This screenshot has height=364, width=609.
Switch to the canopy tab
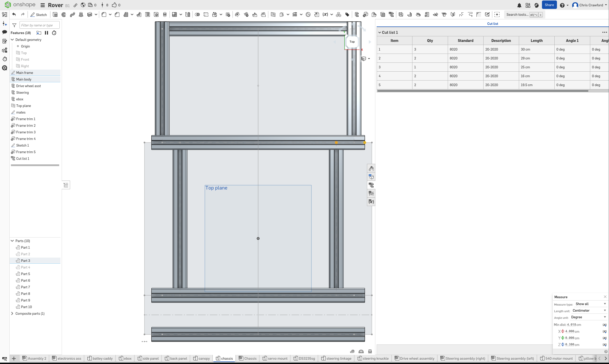coord(201,358)
